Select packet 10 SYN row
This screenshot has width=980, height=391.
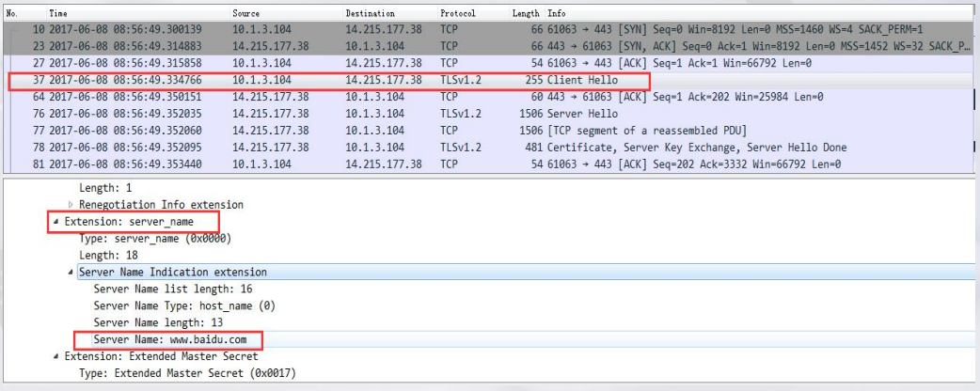pyautogui.click(x=488, y=29)
